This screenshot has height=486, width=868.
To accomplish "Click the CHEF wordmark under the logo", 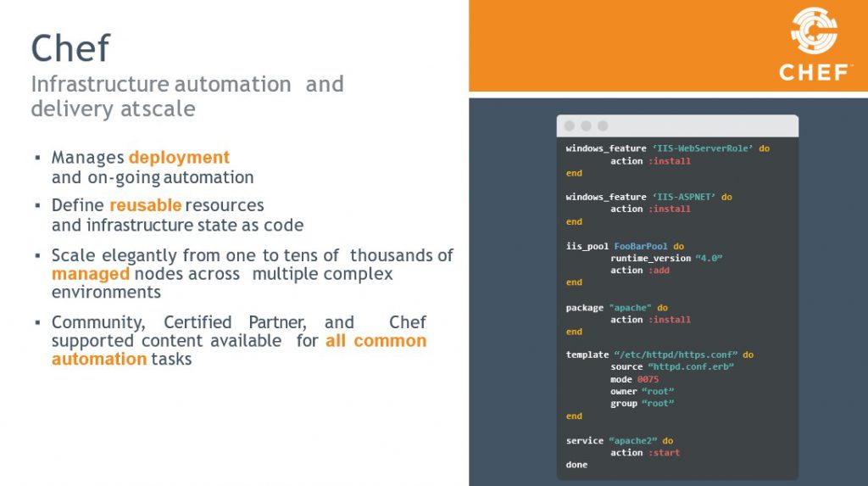I will coord(814,73).
